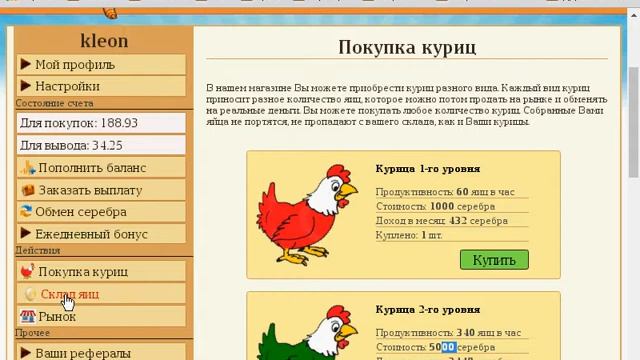The width and height of the screenshot is (640, 360).
Task: Click the Покупка куриц page heading
Action: [x=407, y=47]
